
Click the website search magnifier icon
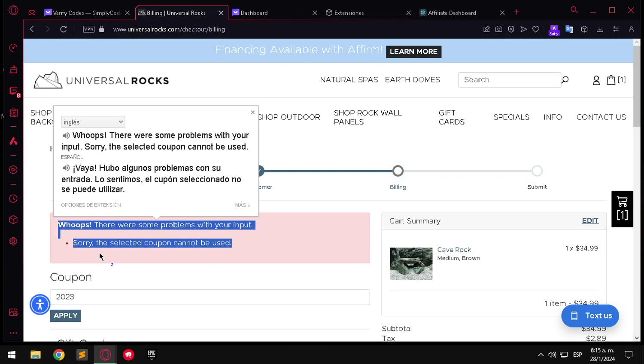click(565, 80)
